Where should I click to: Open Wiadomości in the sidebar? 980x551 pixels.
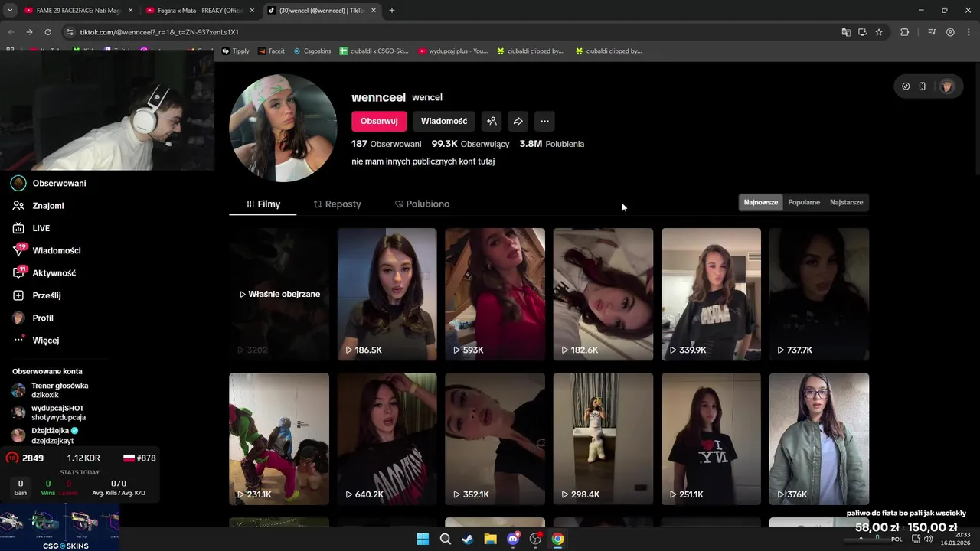47,250
